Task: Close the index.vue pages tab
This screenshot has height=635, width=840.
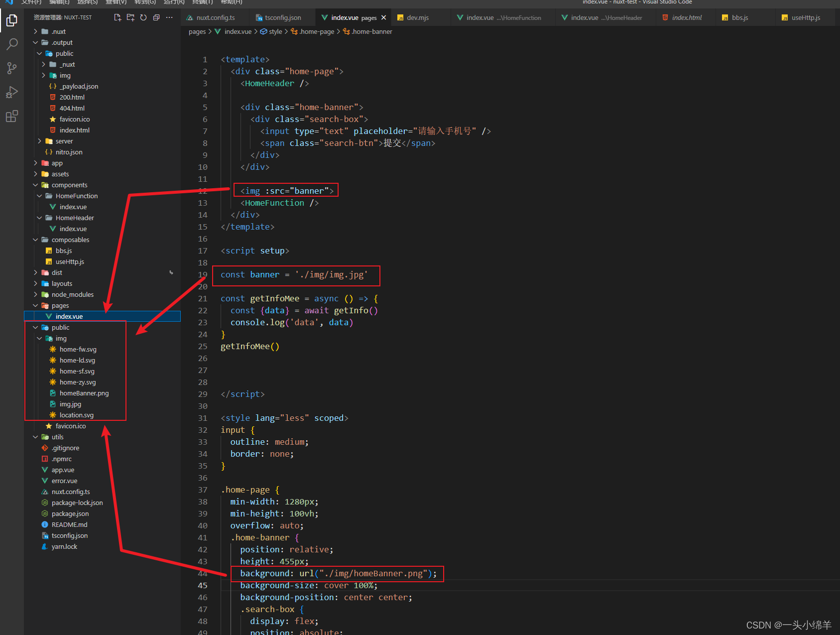Action: coord(383,17)
